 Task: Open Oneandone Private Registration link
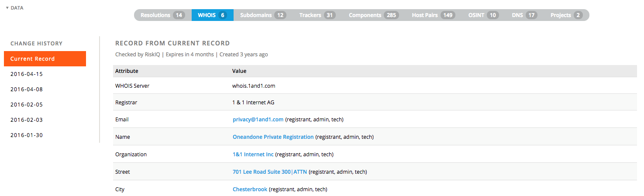273,137
